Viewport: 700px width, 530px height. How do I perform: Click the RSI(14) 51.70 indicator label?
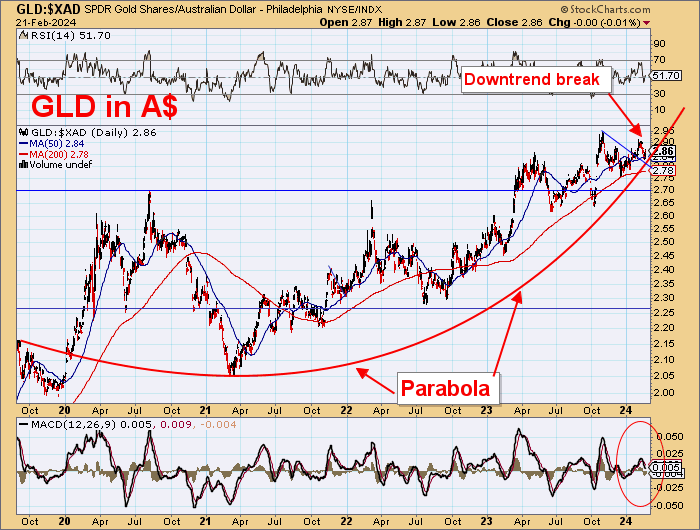pyautogui.click(x=69, y=36)
